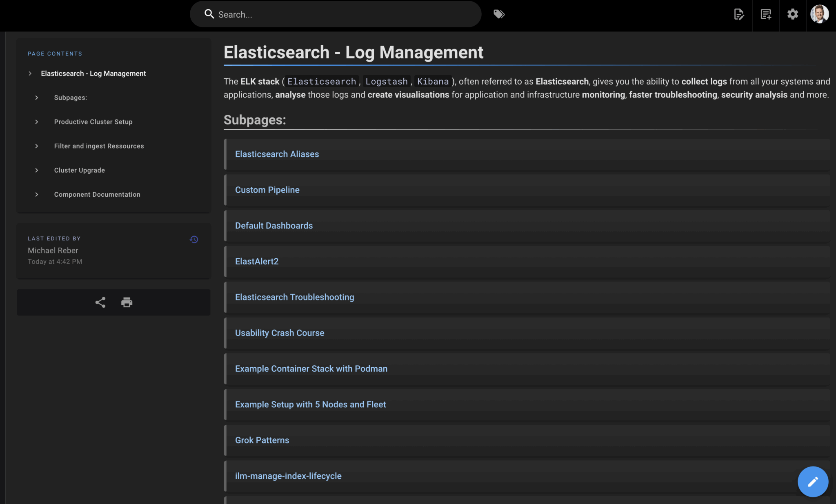Open the Usability Crash Course subpage
Screen dimensions: 836x504
pyautogui.click(x=280, y=333)
